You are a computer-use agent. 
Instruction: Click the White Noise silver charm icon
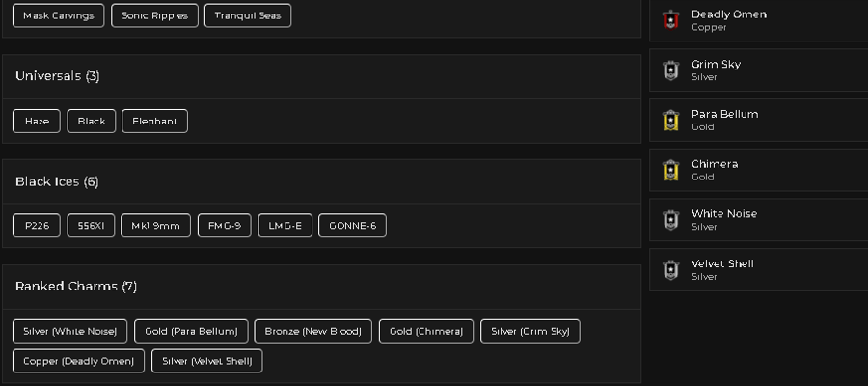pos(670,220)
